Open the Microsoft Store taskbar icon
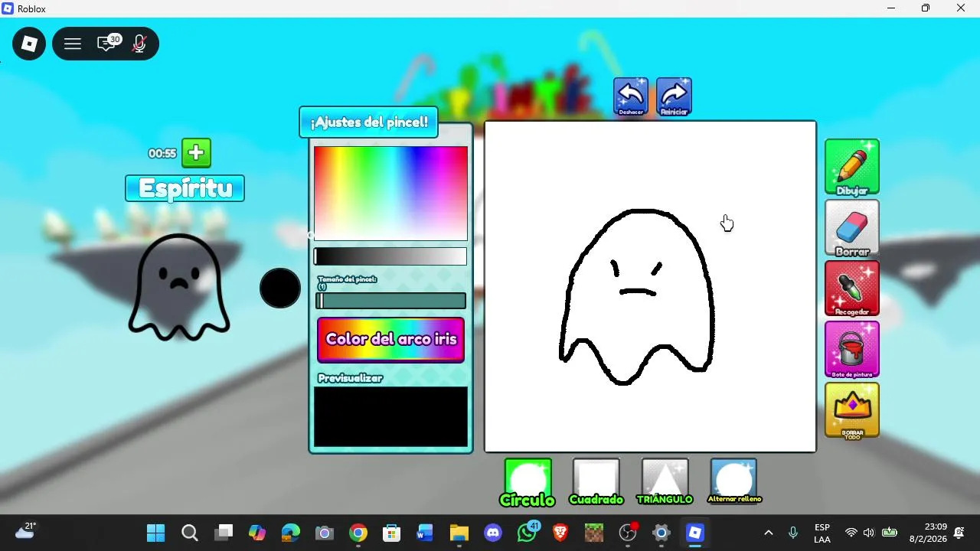Image resolution: width=980 pixels, height=551 pixels. coord(392,533)
